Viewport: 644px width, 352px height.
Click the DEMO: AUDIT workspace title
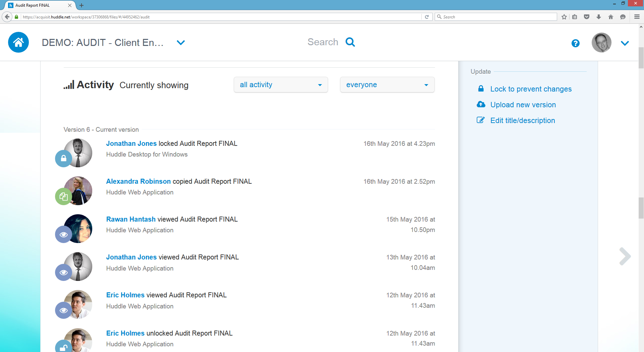103,43
